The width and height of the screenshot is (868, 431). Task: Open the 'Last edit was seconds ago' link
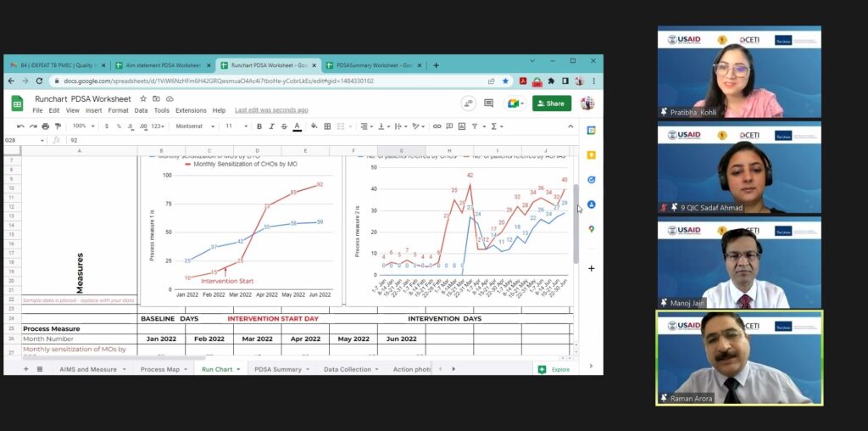pos(271,110)
